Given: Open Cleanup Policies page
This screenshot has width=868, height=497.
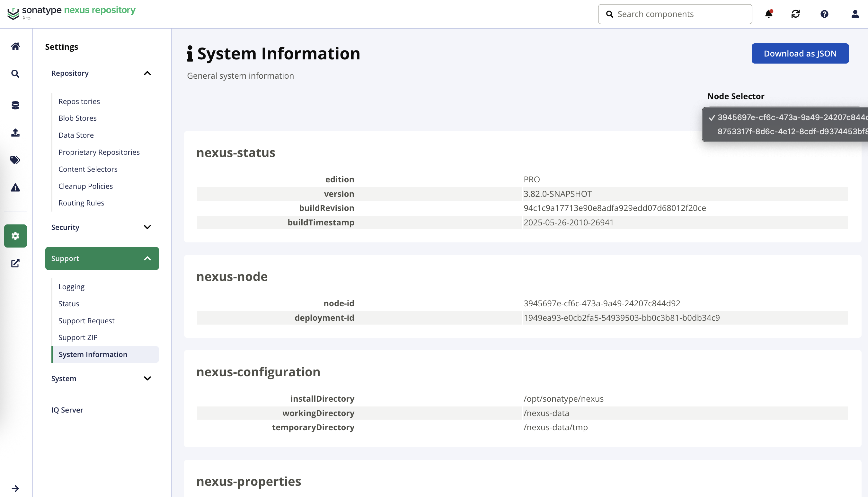Looking at the screenshot, I should (x=85, y=186).
